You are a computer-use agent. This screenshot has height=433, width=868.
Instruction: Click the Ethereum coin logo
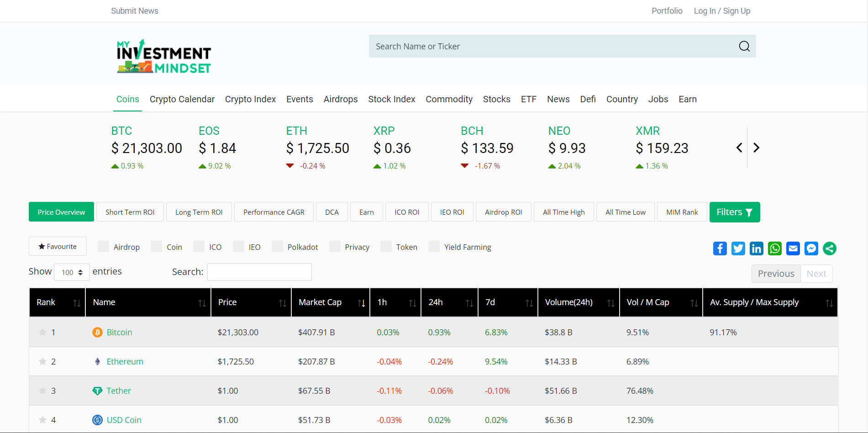click(x=97, y=361)
